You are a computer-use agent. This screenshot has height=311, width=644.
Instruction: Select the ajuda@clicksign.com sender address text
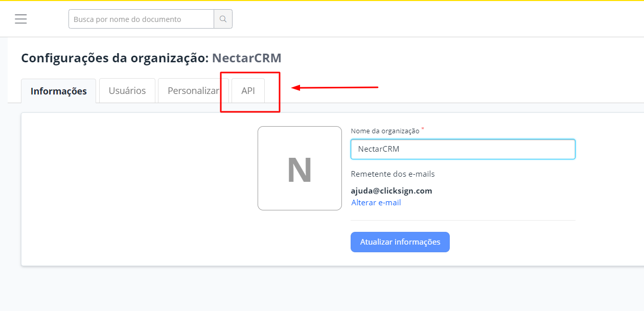392,191
